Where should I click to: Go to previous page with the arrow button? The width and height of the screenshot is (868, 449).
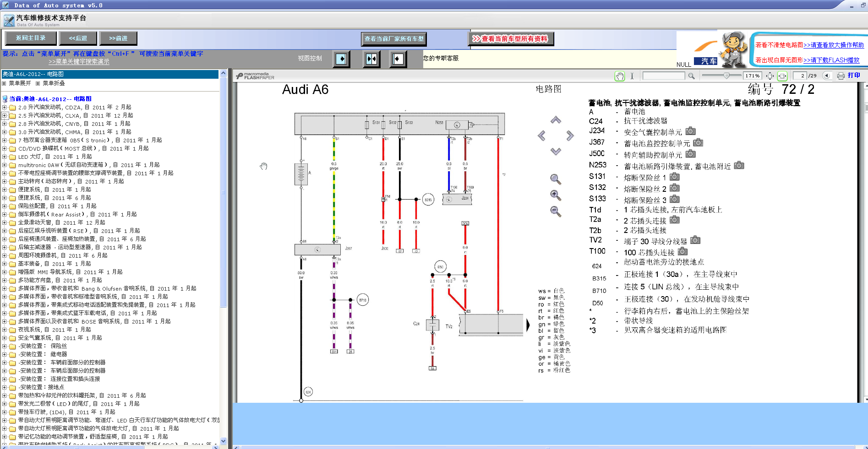pyautogui.click(x=826, y=76)
